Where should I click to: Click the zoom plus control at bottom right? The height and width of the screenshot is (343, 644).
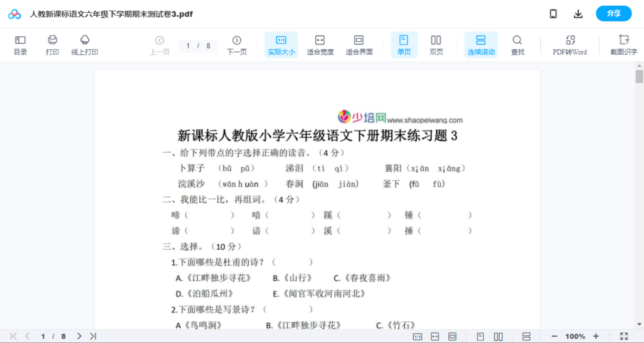pyautogui.click(x=596, y=336)
